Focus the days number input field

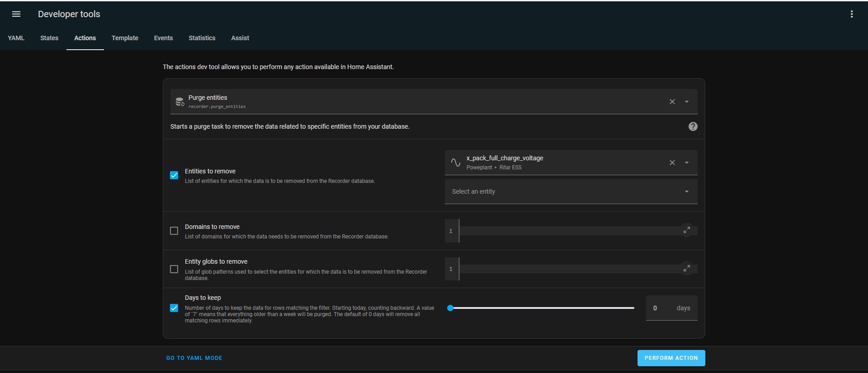click(x=672, y=308)
